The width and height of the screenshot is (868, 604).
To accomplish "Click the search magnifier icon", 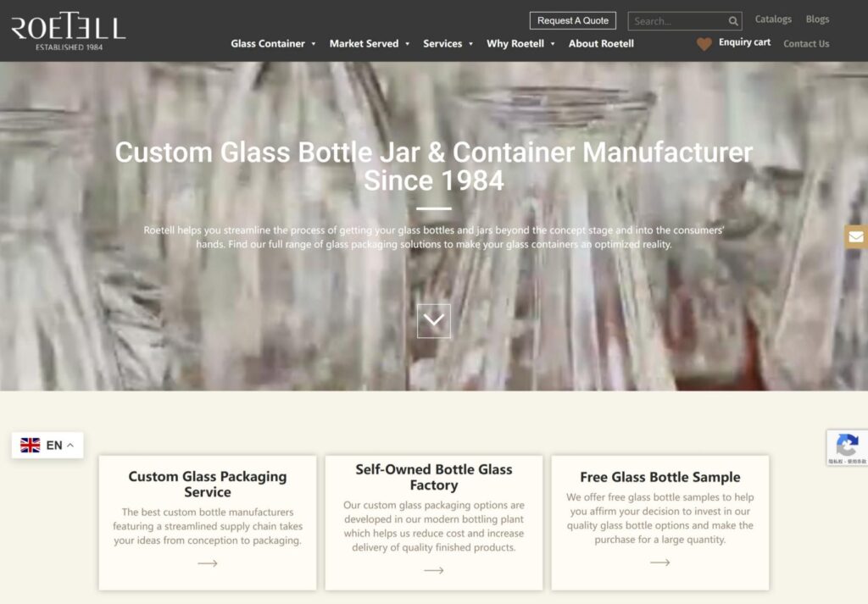I will pos(733,21).
